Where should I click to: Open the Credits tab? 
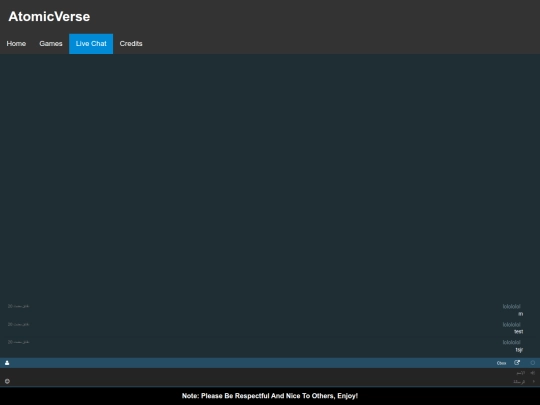[131, 44]
